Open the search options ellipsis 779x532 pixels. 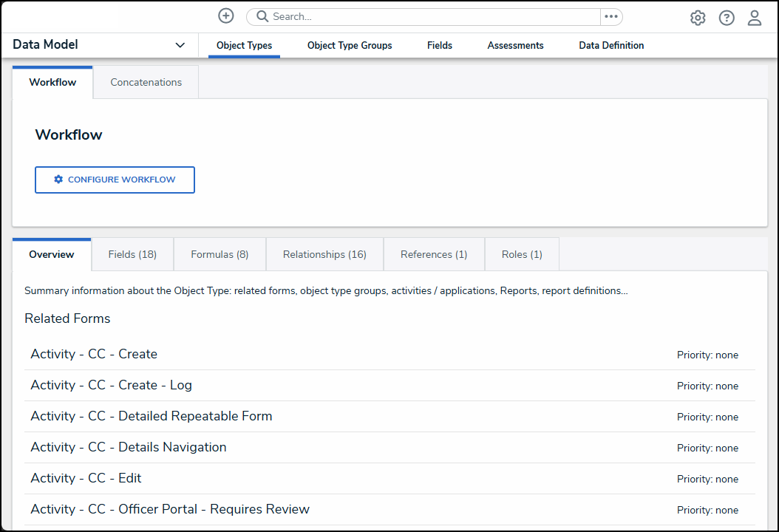[611, 16]
